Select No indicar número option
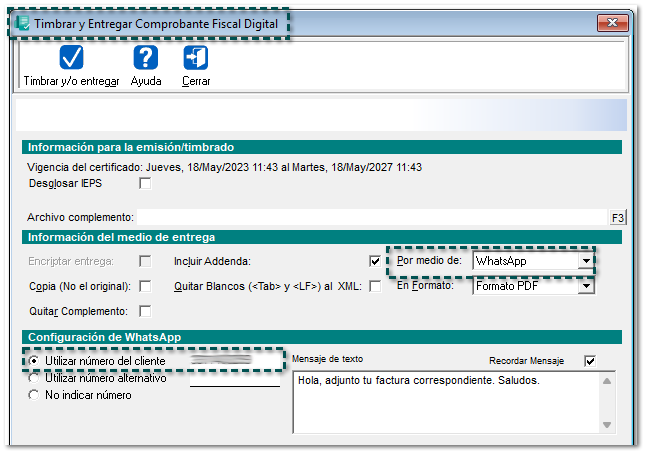Screen dimensions: 650x454 [x=35, y=395]
